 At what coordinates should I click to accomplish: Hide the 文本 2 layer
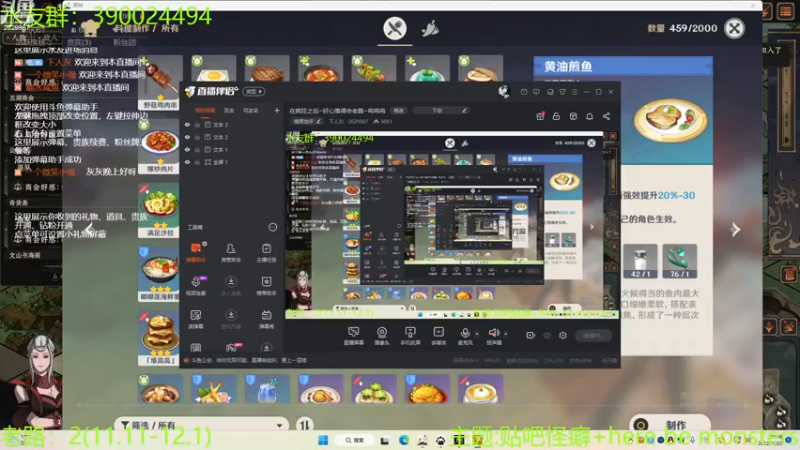pyautogui.click(x=187, y=137)
